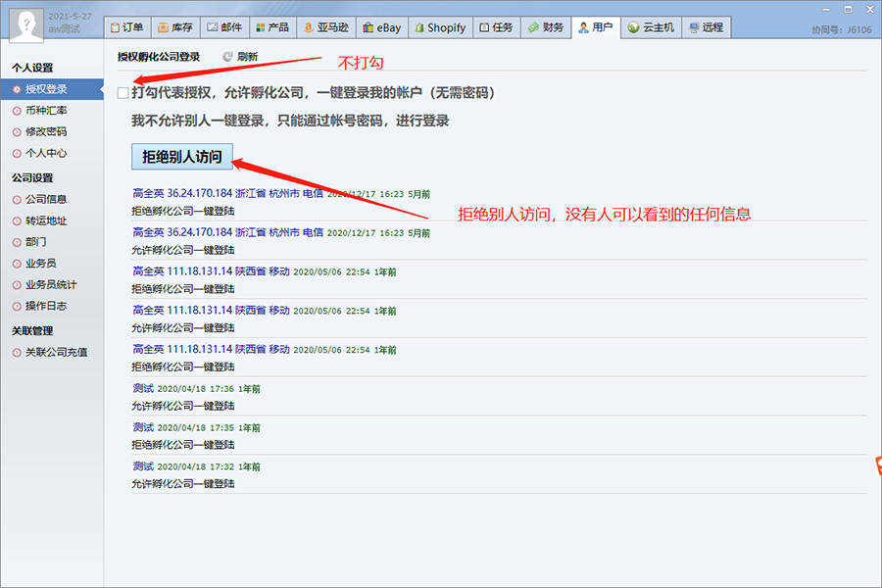The height and width of the screenshot is (588, 882).
Task: Click the 拒绝别人访问 button
Action: [181, 157]
